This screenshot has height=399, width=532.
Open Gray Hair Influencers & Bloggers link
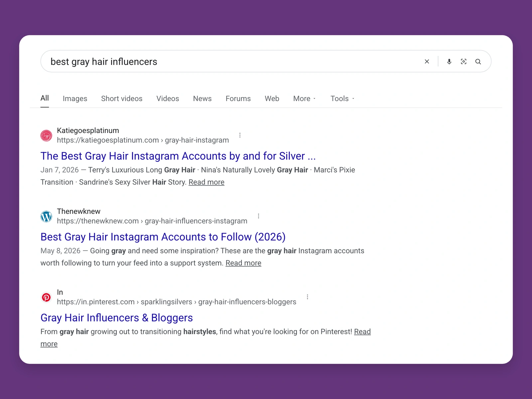tap(117, 318)
